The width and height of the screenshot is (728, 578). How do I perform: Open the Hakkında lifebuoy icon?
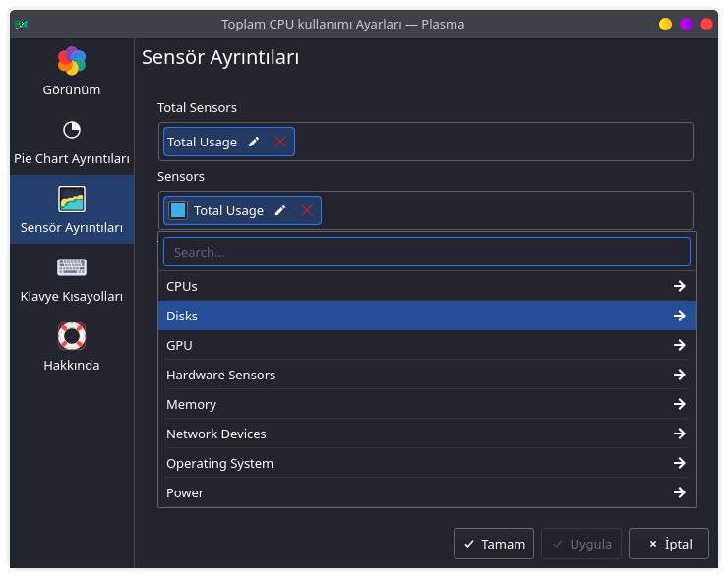pyautogui.click(x=72, y=336)
